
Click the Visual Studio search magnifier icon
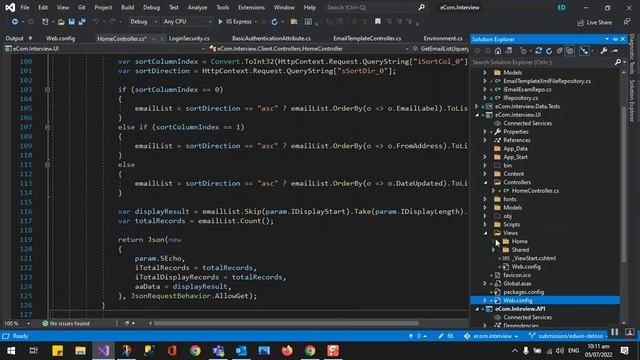click(421, 7)
